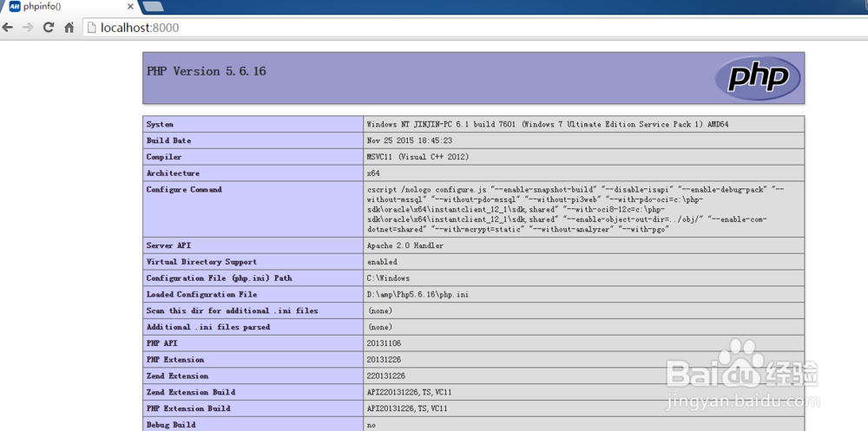Click the 'API220131226,TS,VC11' value
868x431 pixels.
click(409, 392)
